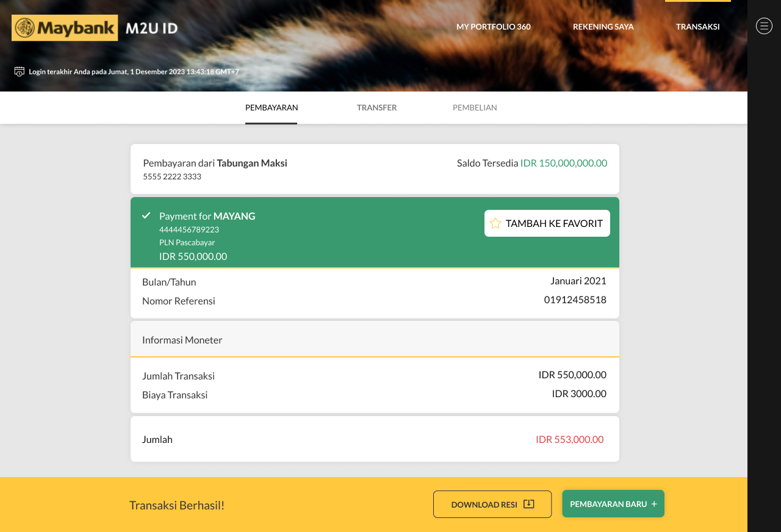The height and width of the screenshot is (532, 781).
Task: Switch to the Transfer tab
Action: (x=376, y=108)
